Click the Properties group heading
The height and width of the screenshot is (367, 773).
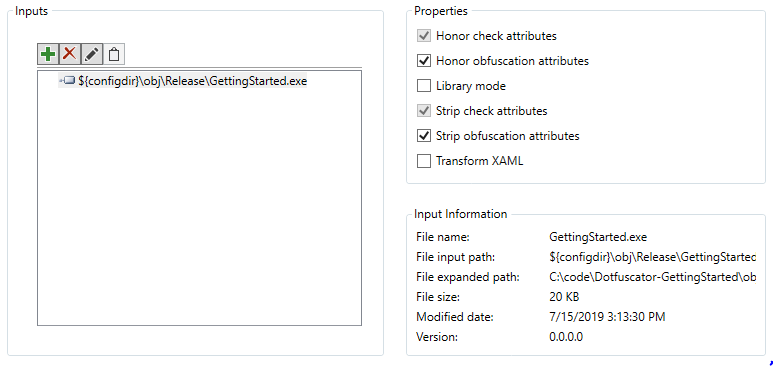(441, 11)
